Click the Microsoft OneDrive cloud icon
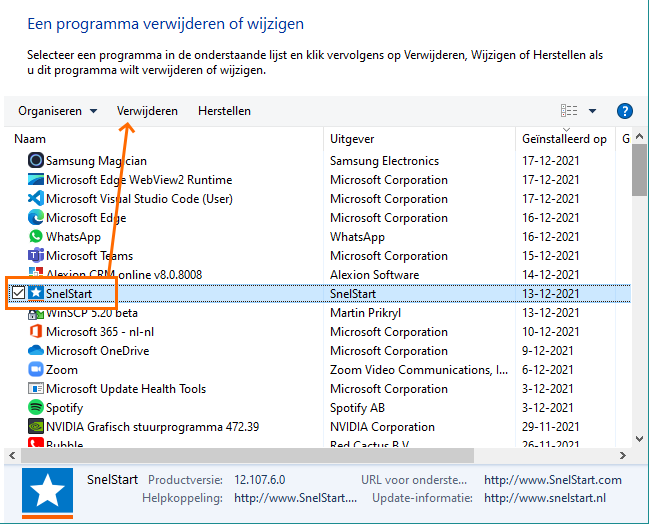 coord(36,350)
